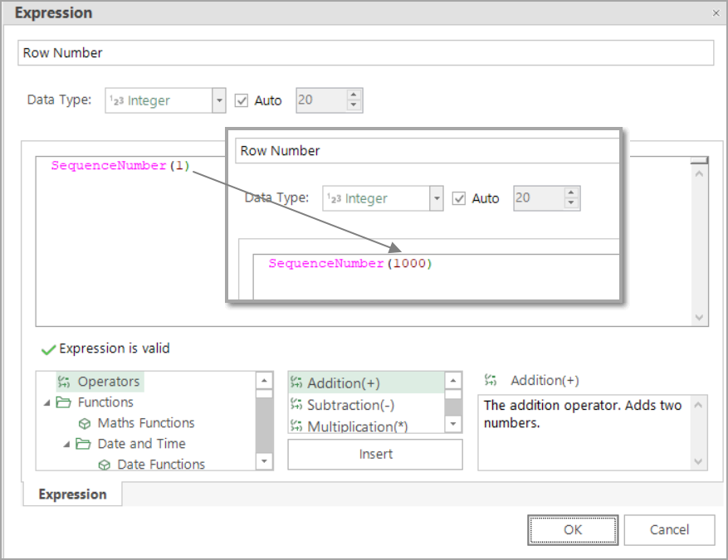This screenshot has width=728, height=560.
Task: Open the Data Type Integer dropdown
Action: pyautogui.click(x=219, y=100)
